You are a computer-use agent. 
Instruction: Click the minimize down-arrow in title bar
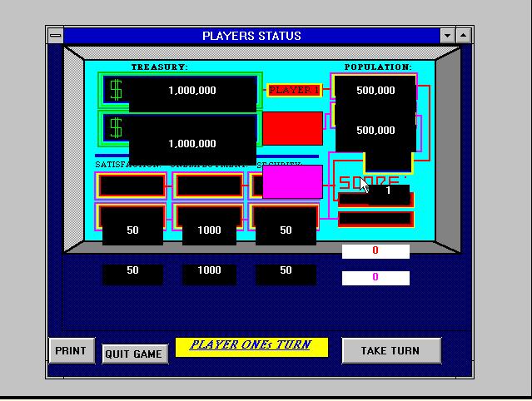pos(448,36)
